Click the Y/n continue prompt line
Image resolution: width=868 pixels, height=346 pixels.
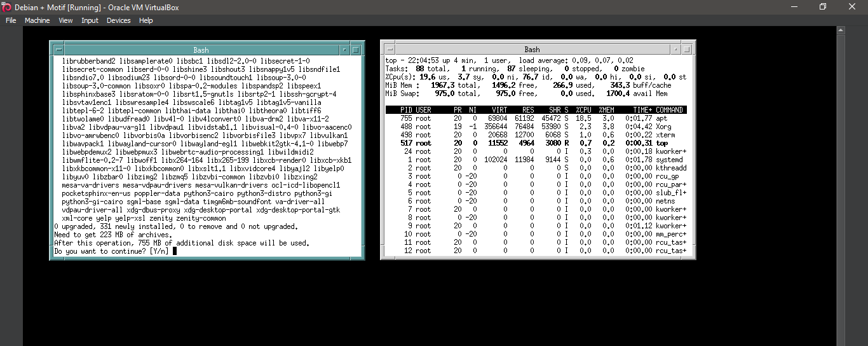coord(115,251)
